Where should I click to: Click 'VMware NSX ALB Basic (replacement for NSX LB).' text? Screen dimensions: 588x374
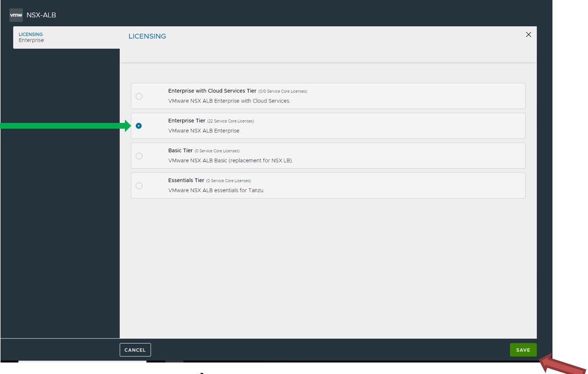(230, 161)
